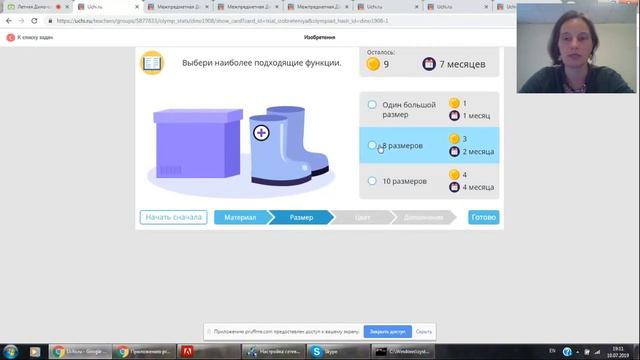The image size is (640, 360).
Task: Click the 'Выбери наиболее подходящие функции.' text
Action: (262, 63)
